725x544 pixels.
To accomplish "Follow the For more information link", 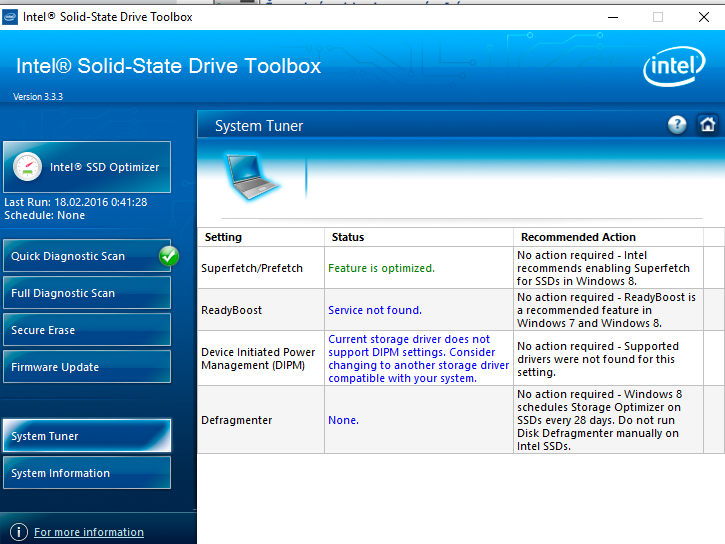I will (x=89, y=532).
